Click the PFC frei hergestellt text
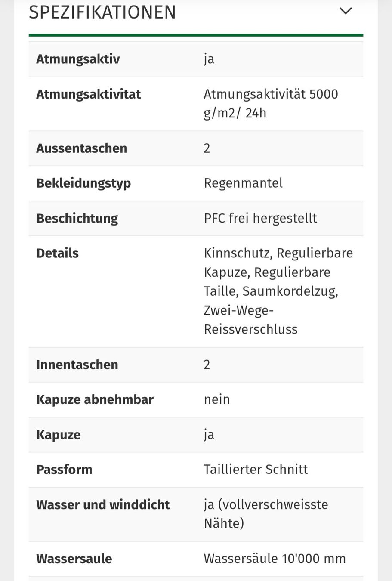Viewport: 392px width, 581px height. (260, 218)
